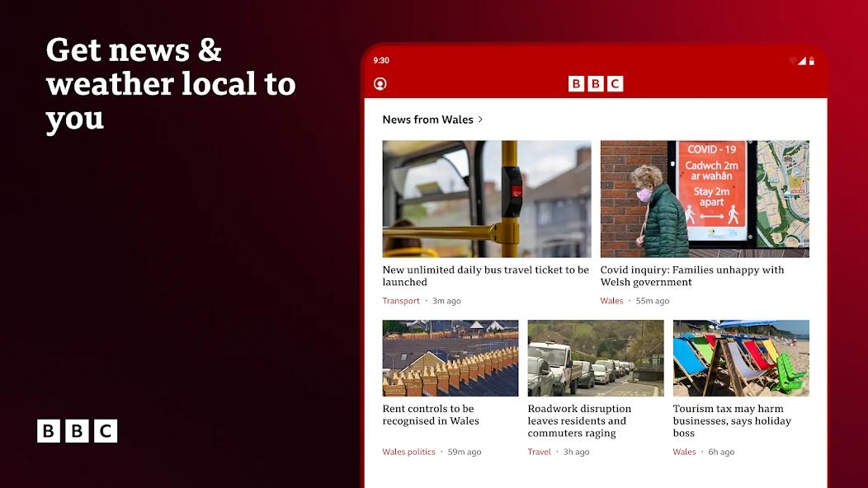Click the BBC logo on the promo panel

coord(77,431)
